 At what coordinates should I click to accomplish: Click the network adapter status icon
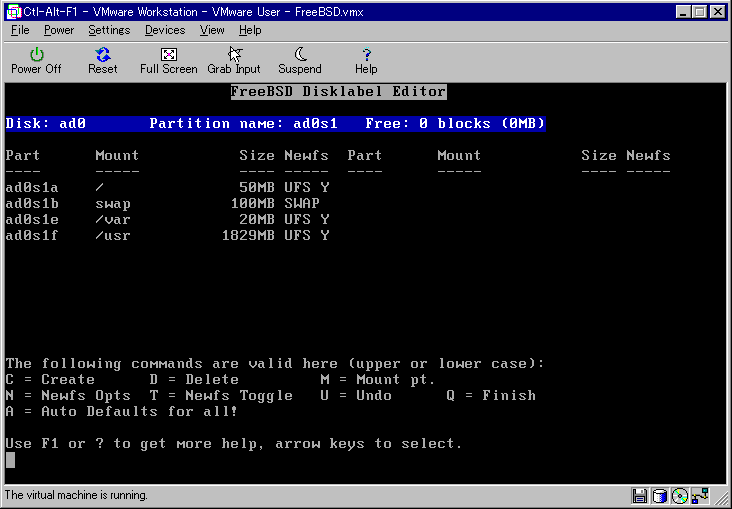[x=700, y=496]
